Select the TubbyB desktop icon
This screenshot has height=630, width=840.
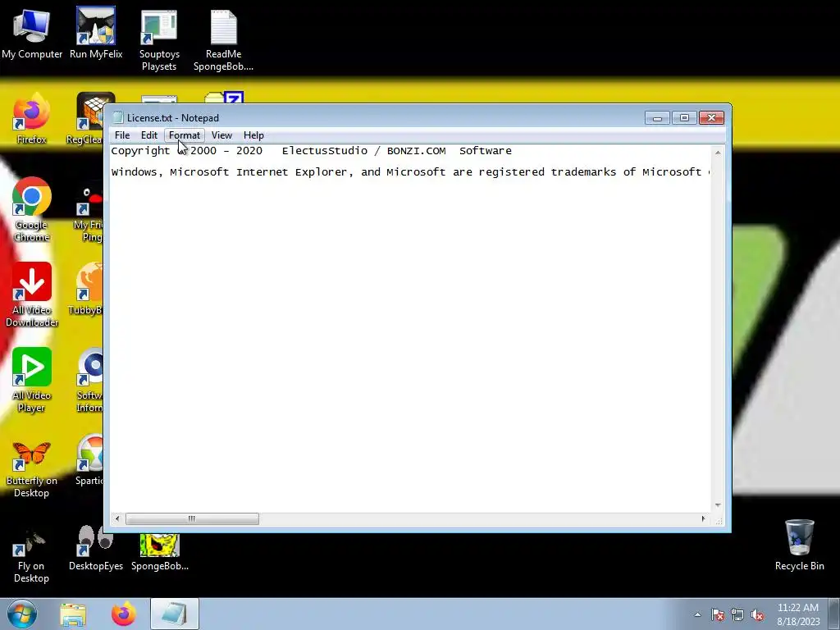87,290
